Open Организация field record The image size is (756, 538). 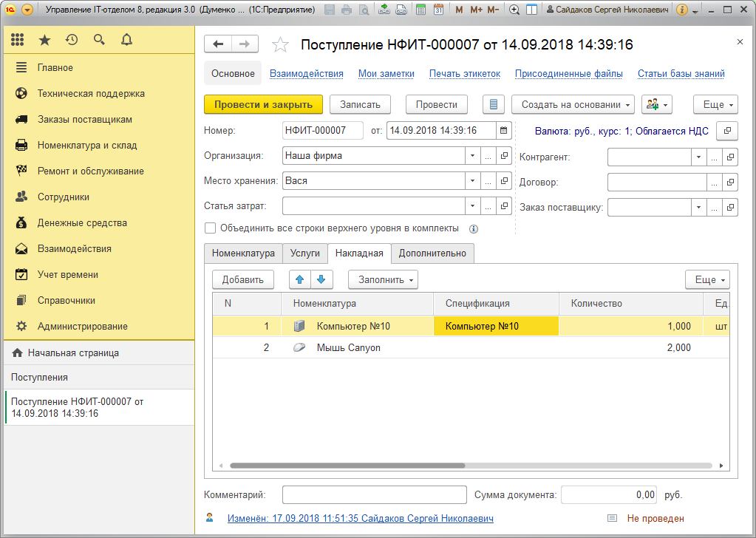tap(504, 156)
